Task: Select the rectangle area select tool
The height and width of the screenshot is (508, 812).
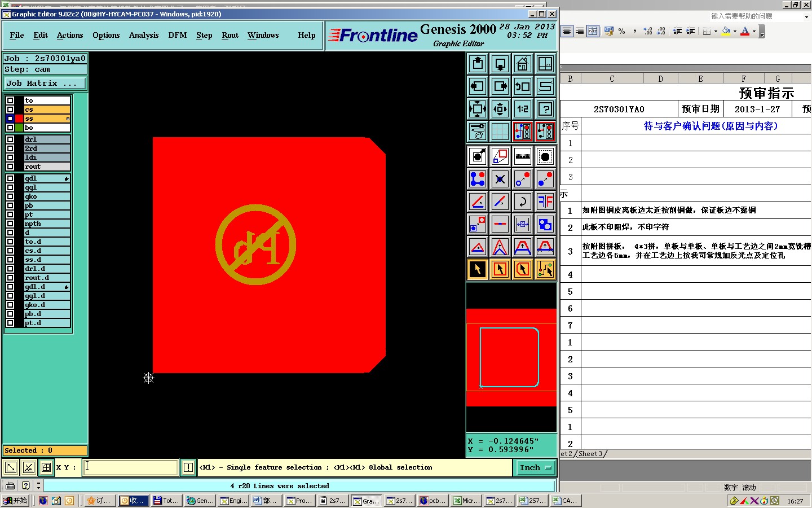Action: click(x=500, y=269)
